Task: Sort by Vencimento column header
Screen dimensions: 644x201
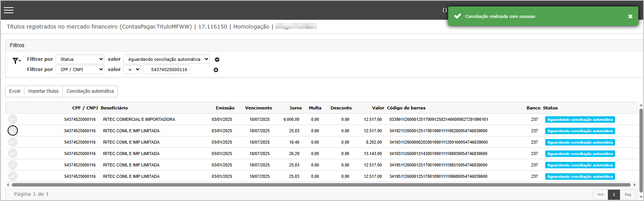Action: click(259, 108)
